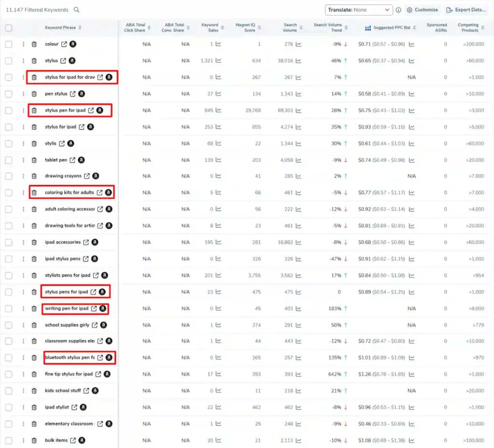Show PPC bid graph for 'colour' row

pyautogui.click(x=412, y=44)
